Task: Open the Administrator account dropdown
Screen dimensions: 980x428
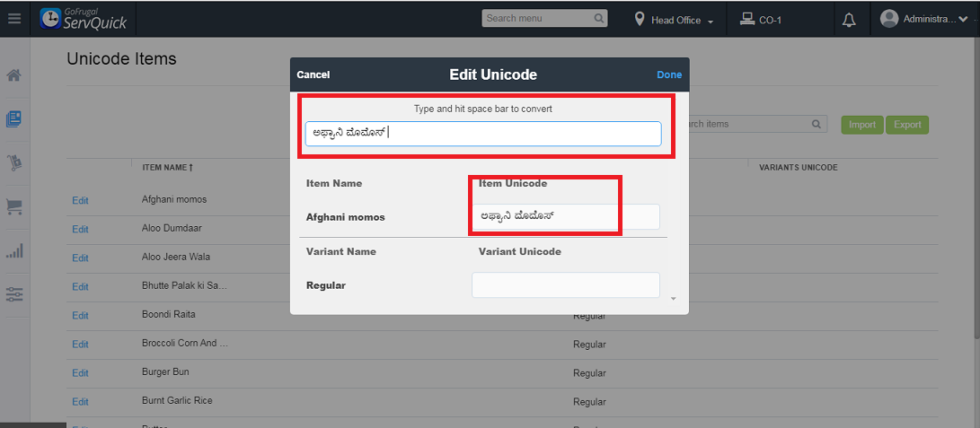Action: tap(925, 19)
